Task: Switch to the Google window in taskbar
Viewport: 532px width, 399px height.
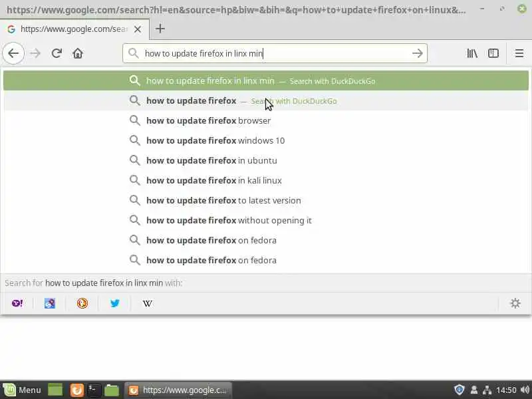Action: pos(178,390)
